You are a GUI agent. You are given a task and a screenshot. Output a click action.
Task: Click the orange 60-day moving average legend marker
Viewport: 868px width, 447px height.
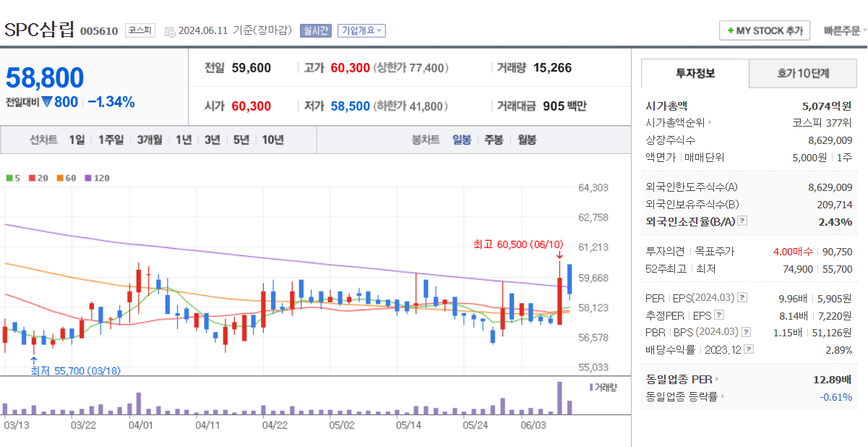60,177
